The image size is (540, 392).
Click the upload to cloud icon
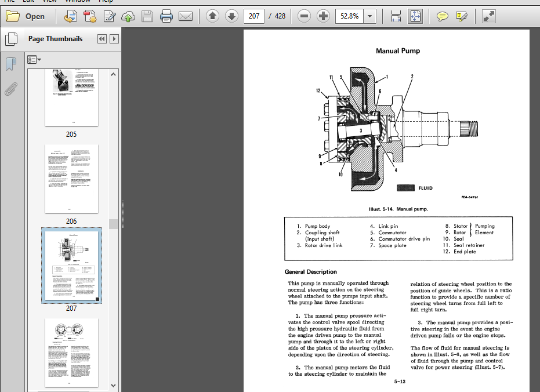pyautogui.click(x=128, y=16)
